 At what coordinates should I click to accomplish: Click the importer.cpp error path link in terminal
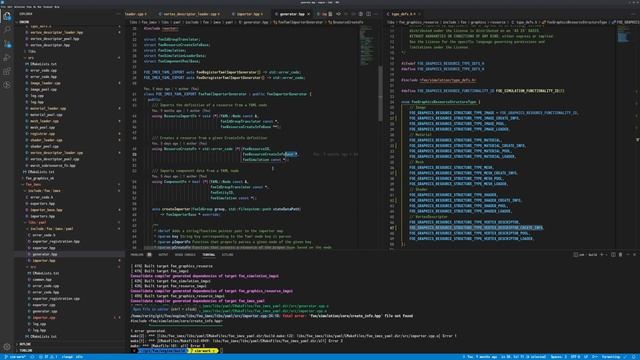[x=205, y=316]
